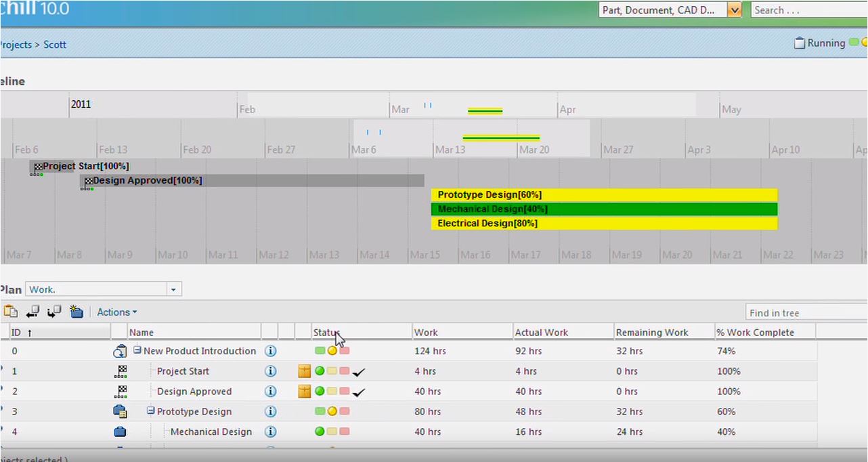Open info for New Product Introduction

270,351
